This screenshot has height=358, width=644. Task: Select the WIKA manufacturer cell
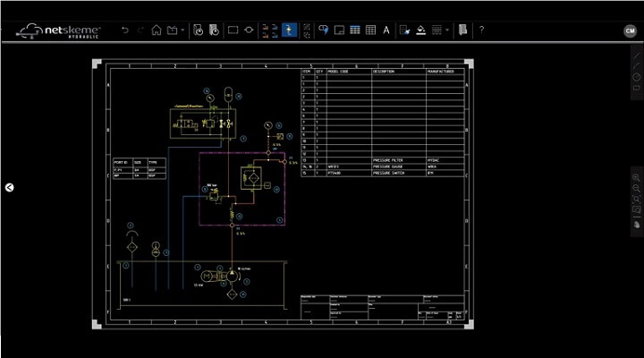445,166
